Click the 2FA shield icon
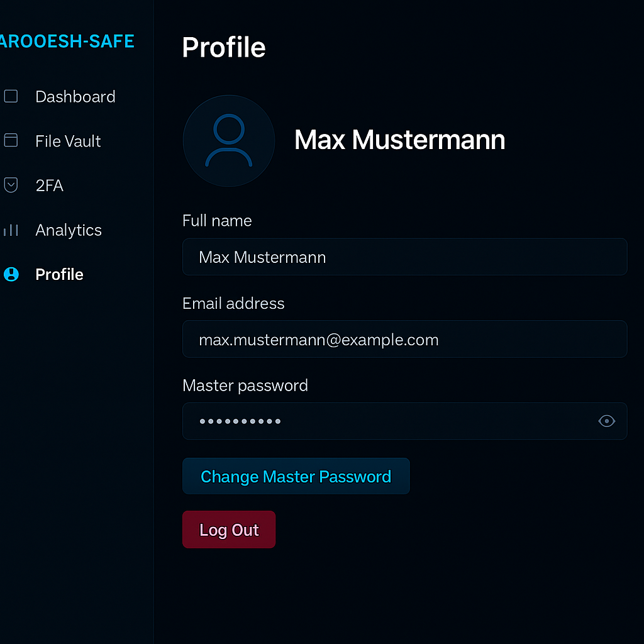The width and height of the screenshot is (644, 644). pos(11,185)
